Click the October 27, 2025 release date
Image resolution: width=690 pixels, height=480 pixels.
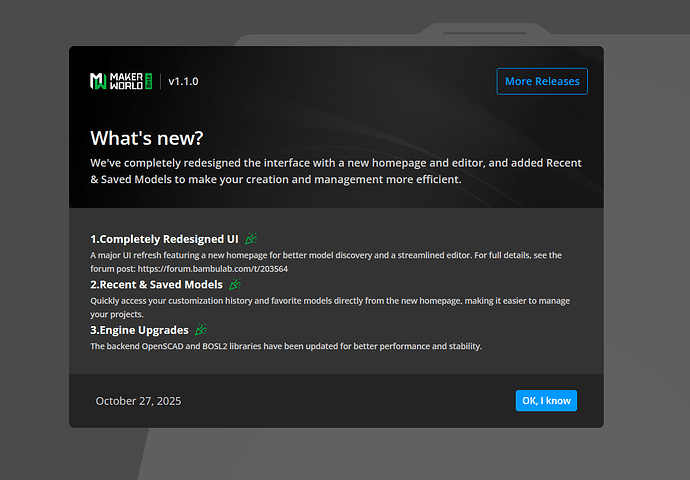click(x=138, y=401)
